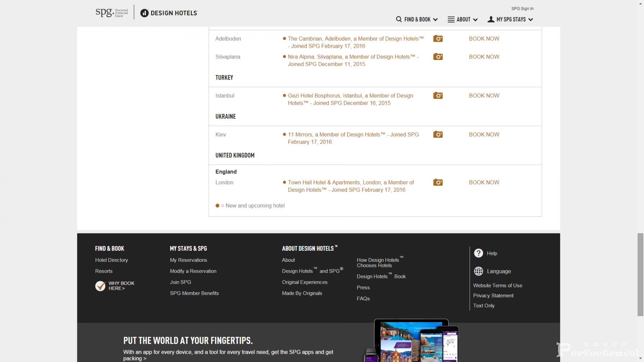Viewport: 644px width, 362px height.
Task: Open the Find & Book menu
Action: (x=417, y=19)
